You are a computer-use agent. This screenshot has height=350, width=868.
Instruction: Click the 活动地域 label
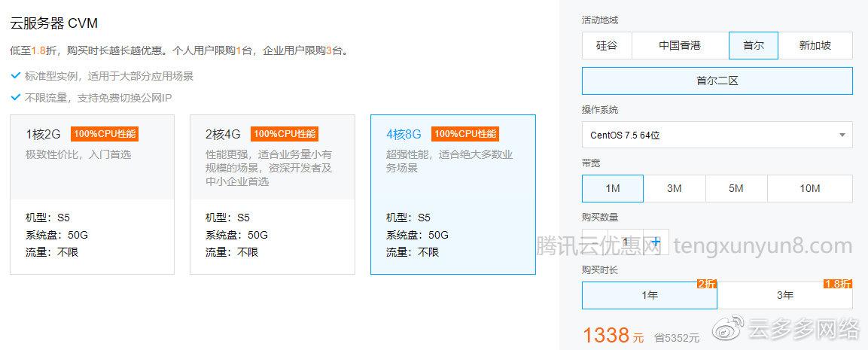[600, 20]
